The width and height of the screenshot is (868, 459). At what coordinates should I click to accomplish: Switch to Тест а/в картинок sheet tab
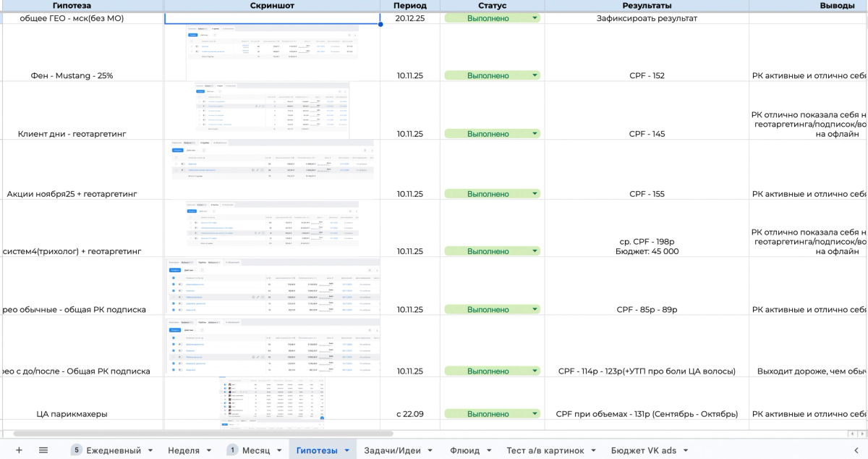(545, 450)
